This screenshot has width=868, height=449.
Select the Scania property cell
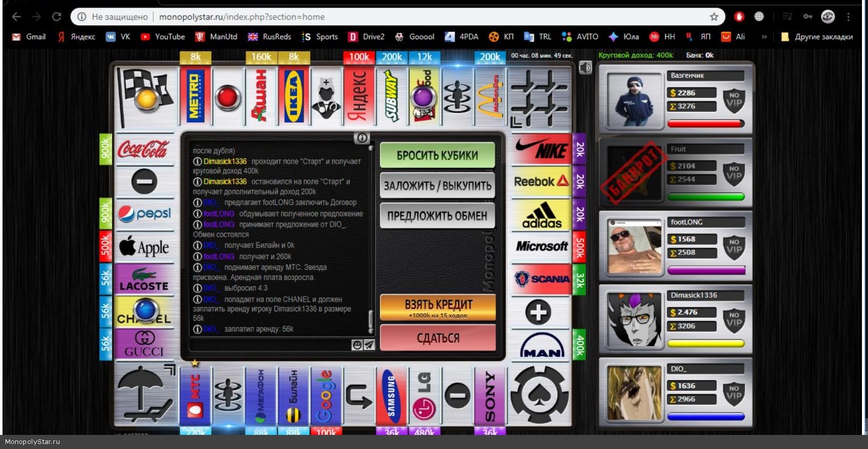click(541, 280)
